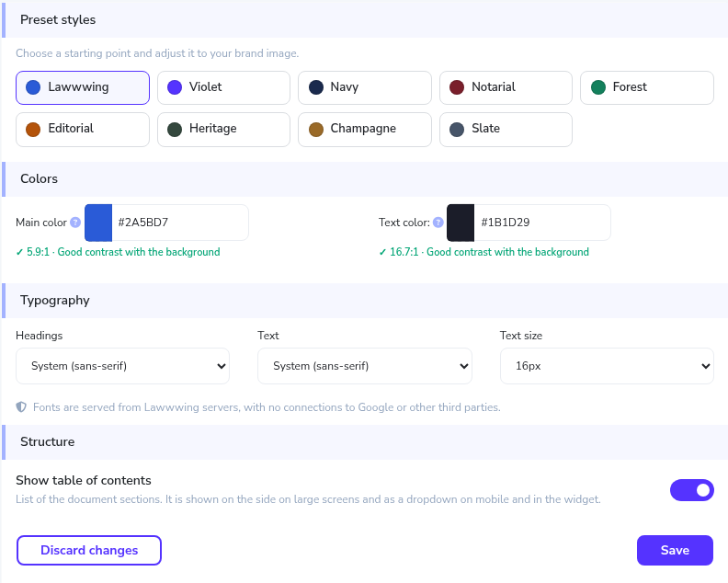Open the Headings font dropdown
The image size is (728, 583).
click(x=122, y=366)
